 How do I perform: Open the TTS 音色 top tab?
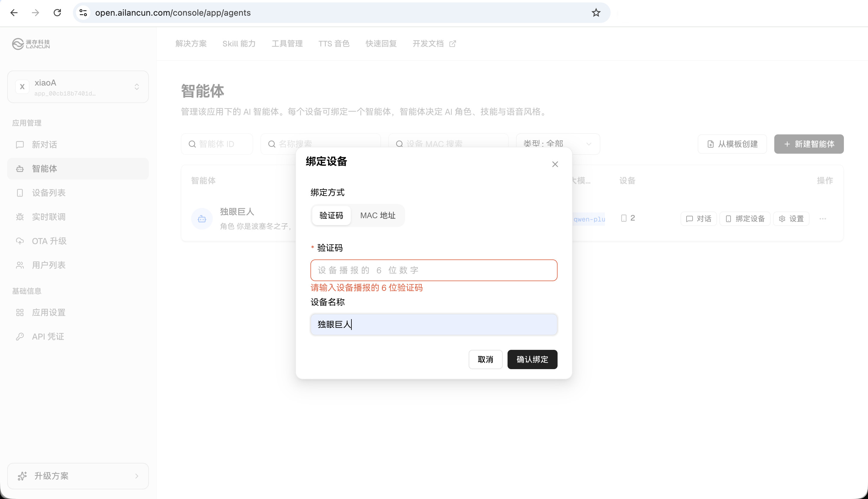click(x=334, y=43)
